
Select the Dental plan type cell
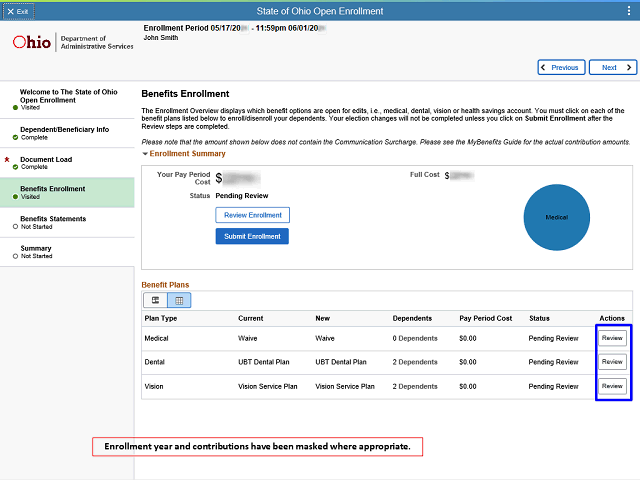154,362
